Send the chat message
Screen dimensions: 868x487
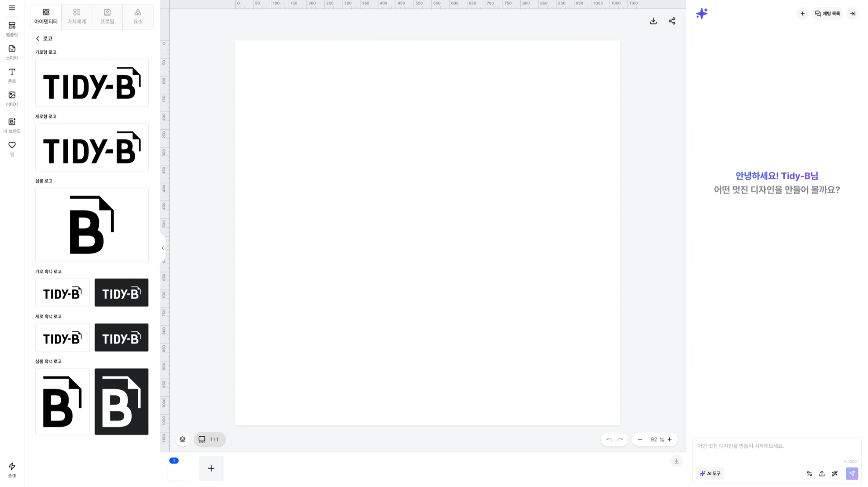(852, 474)
